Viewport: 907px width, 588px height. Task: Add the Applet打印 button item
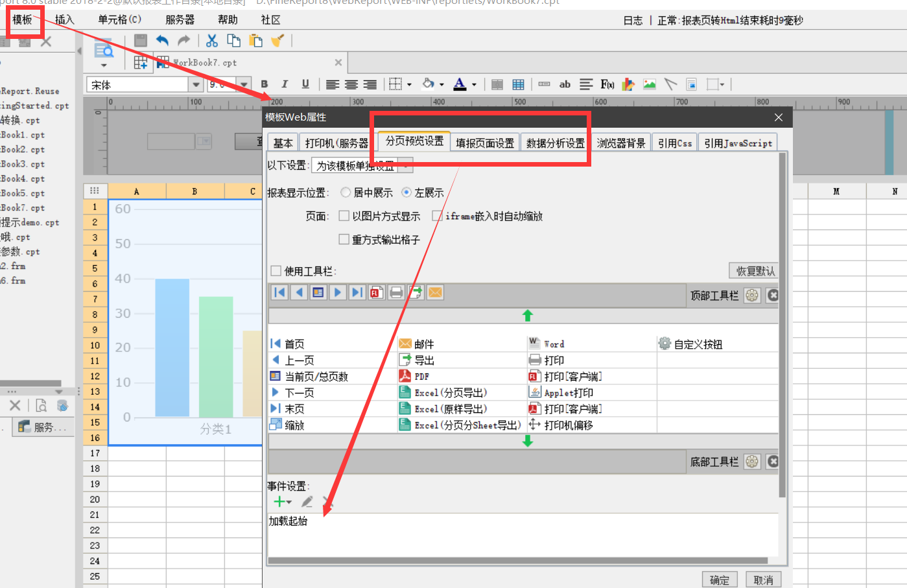point(561,393)
